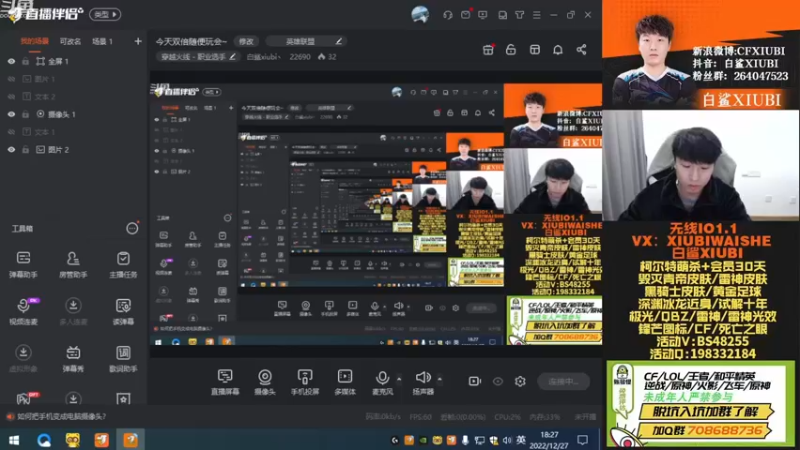
Task: Lock the 摄像头 1 source
Action: point(26,114)
